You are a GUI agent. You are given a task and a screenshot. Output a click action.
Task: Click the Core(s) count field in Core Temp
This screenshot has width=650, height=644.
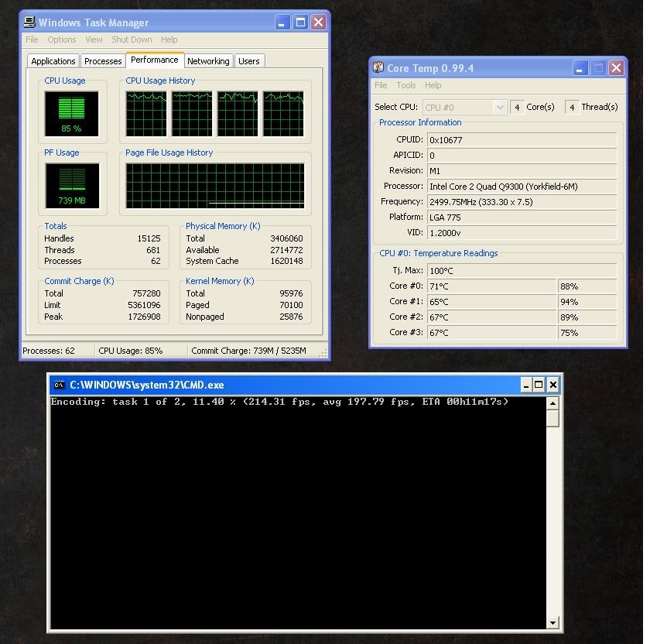(517, 107)
